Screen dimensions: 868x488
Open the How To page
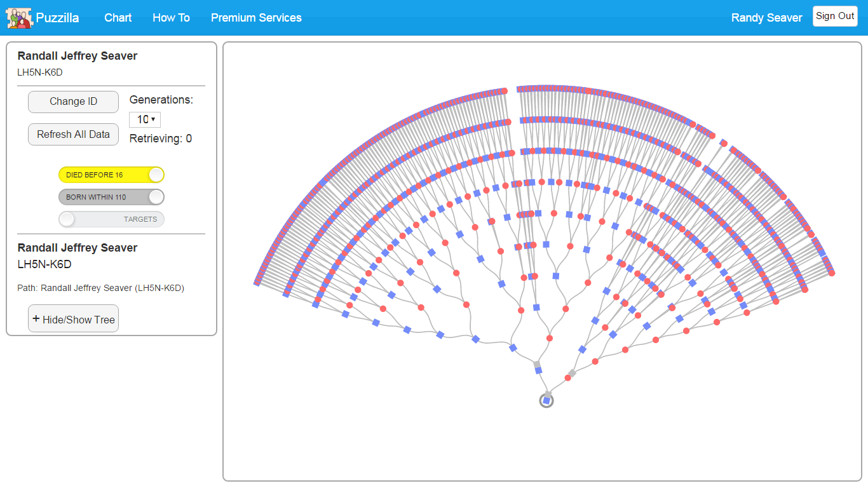click(x=171, y=18)
